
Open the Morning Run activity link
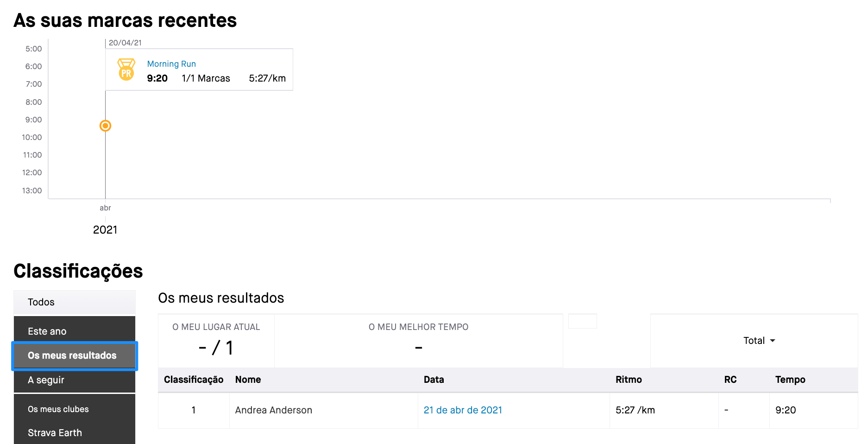tap(171, 64)
